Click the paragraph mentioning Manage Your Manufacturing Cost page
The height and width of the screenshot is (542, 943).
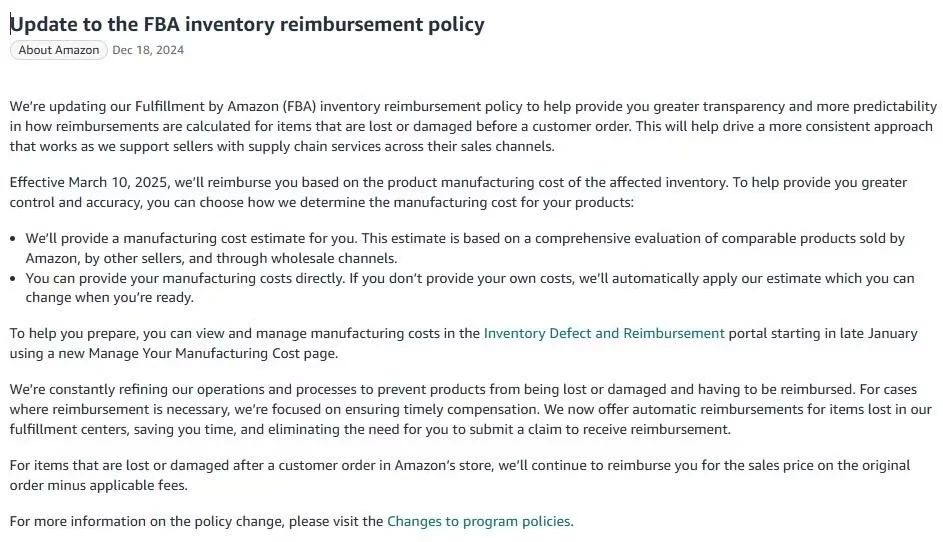464,343
